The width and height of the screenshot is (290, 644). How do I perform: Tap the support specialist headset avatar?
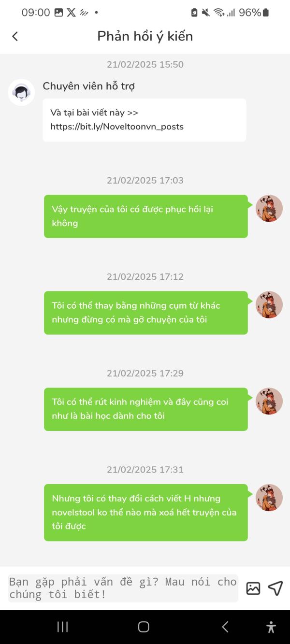click(21, 92)
